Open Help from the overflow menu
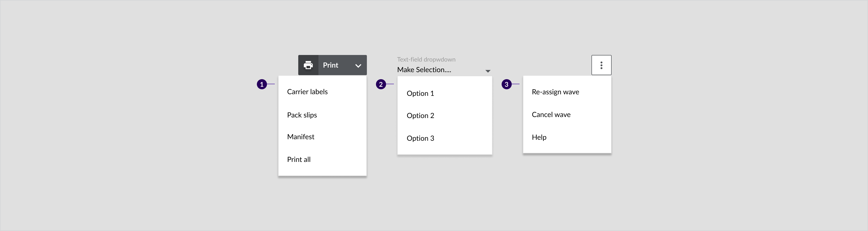 click(539, 137)
